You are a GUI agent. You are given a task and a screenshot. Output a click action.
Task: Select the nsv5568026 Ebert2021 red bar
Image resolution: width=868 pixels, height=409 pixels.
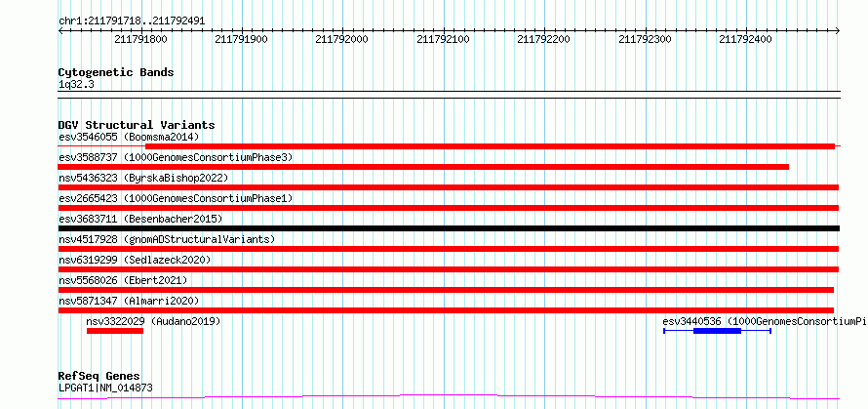[446, 290]
